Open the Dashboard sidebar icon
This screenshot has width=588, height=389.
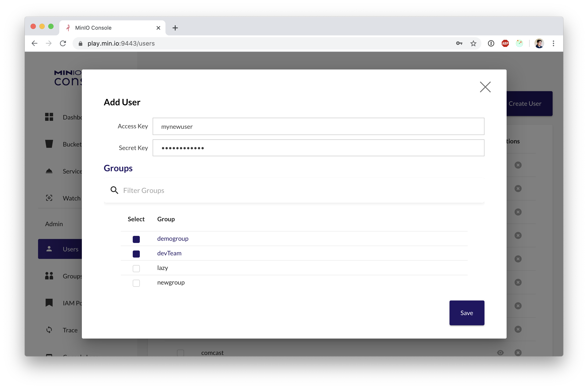pyautogui.click(x=49, y=117)
